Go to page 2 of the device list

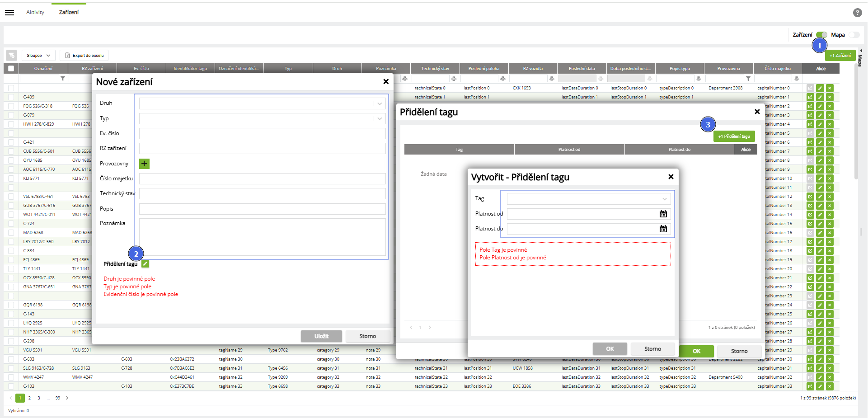coord(29,398)
